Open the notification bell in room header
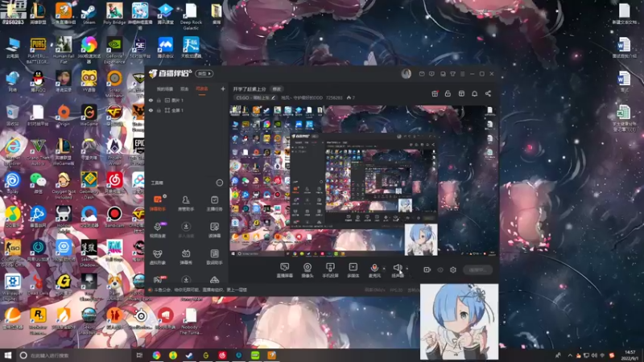Screen dimensions: 644x362 (474, 93)
